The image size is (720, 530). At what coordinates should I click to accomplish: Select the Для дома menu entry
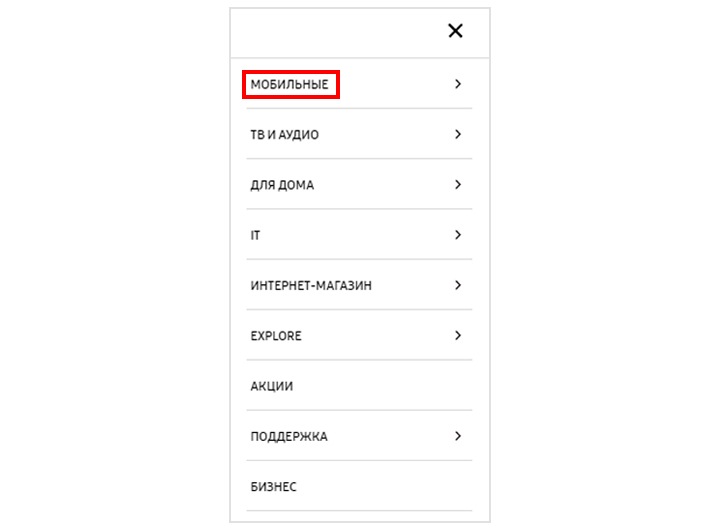[282, 185]
